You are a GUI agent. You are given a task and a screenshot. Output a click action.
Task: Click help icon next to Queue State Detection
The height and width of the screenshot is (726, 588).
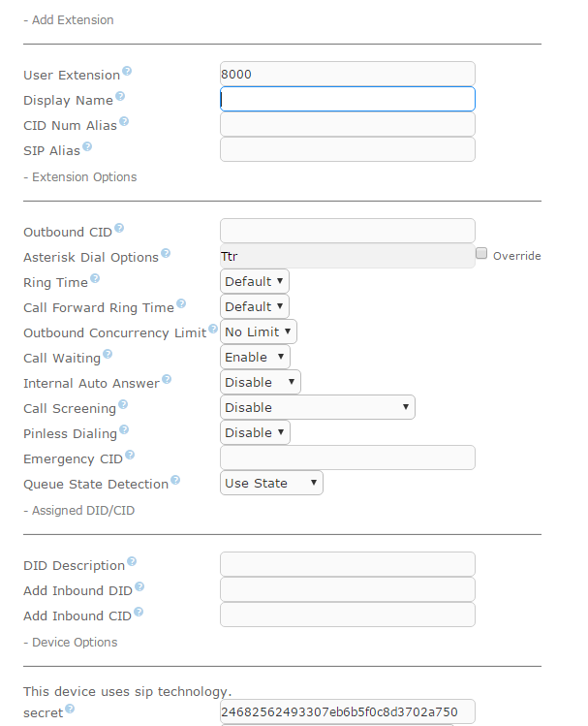175,480
